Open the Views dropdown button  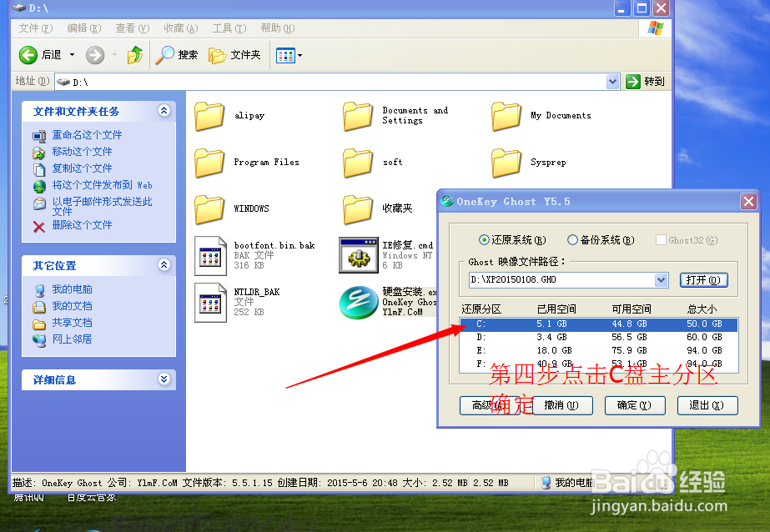tap(289, 56)
